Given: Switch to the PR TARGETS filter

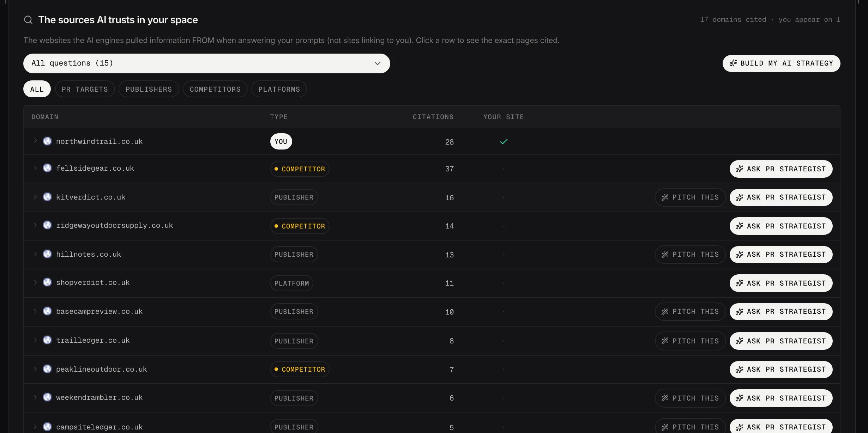Looking at the screenshot, I should (85, 89).
